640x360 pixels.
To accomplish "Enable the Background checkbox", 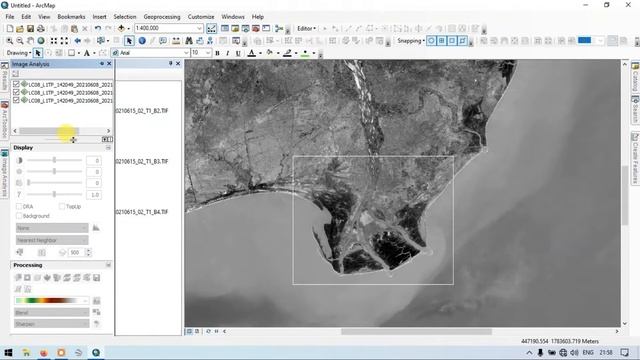I will (19, 216).
